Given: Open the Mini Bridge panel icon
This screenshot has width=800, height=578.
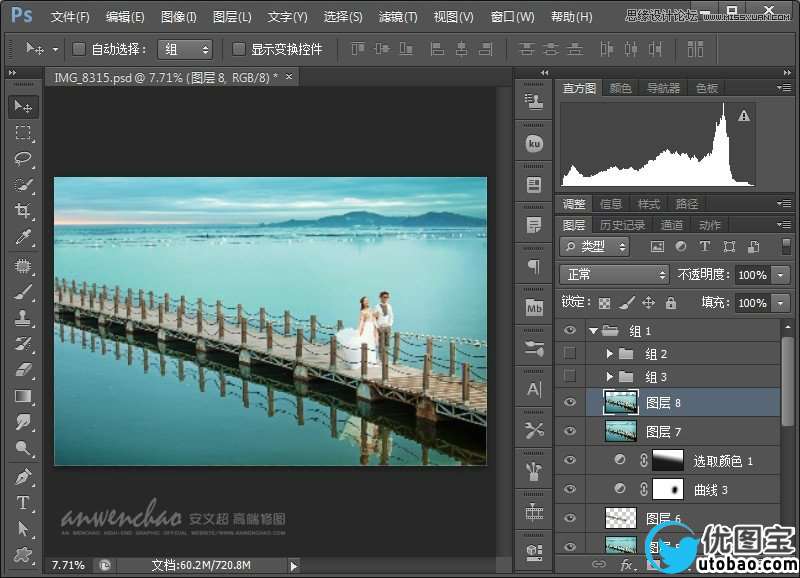Looking at the screenshot, I should click(534, 308).
